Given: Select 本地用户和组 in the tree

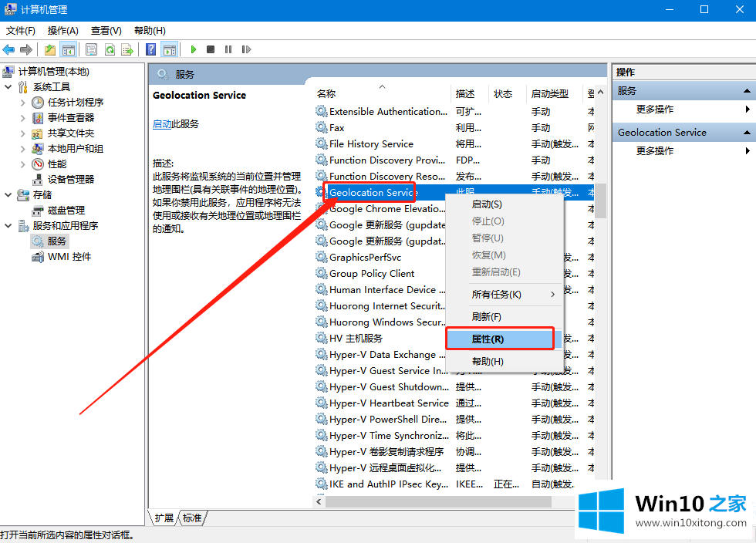Looking at the screenshot, I should (76, 149).
